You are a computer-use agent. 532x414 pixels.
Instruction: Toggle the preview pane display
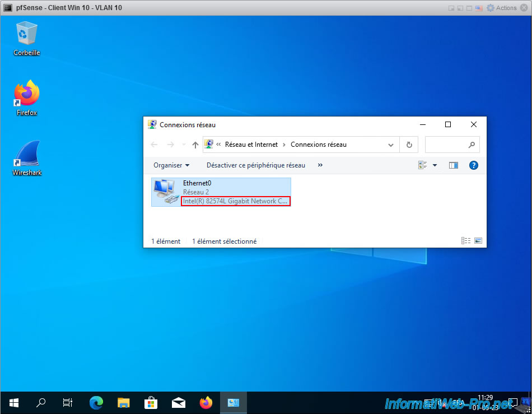coord(454,165)
